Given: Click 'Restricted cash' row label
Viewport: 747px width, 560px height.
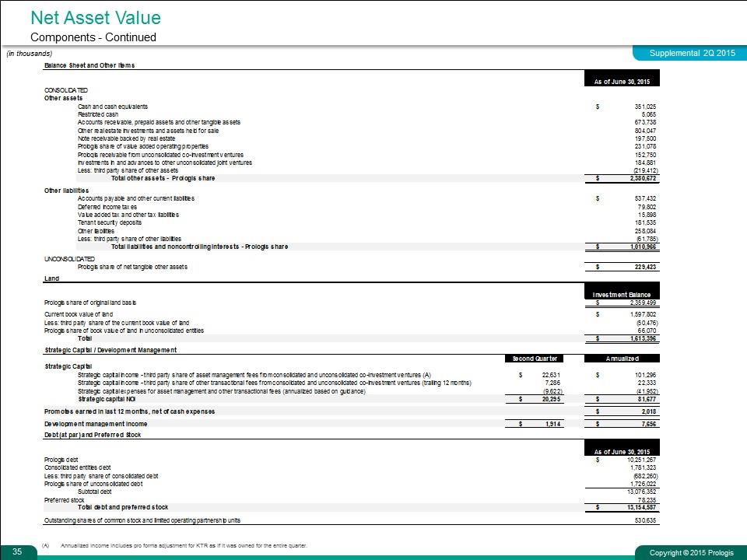Looking at the screenshot, I should click(x=98, y=114).
